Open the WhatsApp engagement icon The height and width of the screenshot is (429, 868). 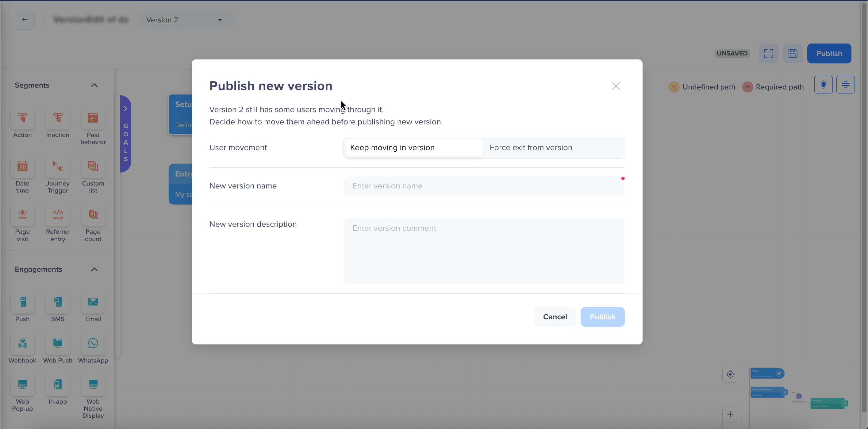(93, 344)
